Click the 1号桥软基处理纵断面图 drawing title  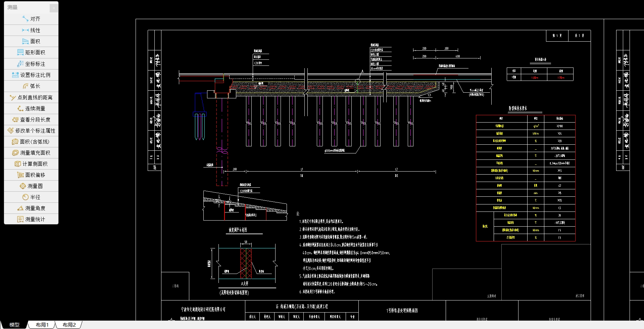[402, 311]
